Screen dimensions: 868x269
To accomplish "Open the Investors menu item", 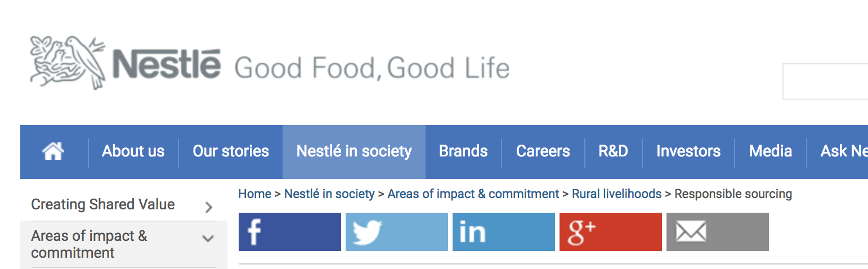I will click(688, 151).
